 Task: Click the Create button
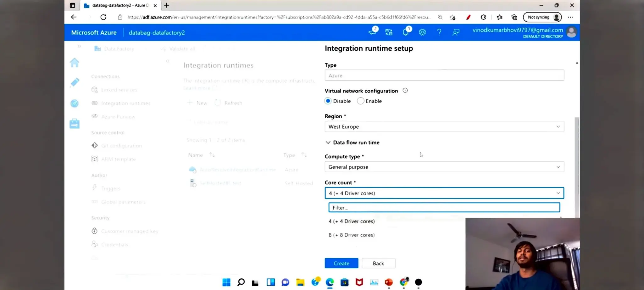341,263
